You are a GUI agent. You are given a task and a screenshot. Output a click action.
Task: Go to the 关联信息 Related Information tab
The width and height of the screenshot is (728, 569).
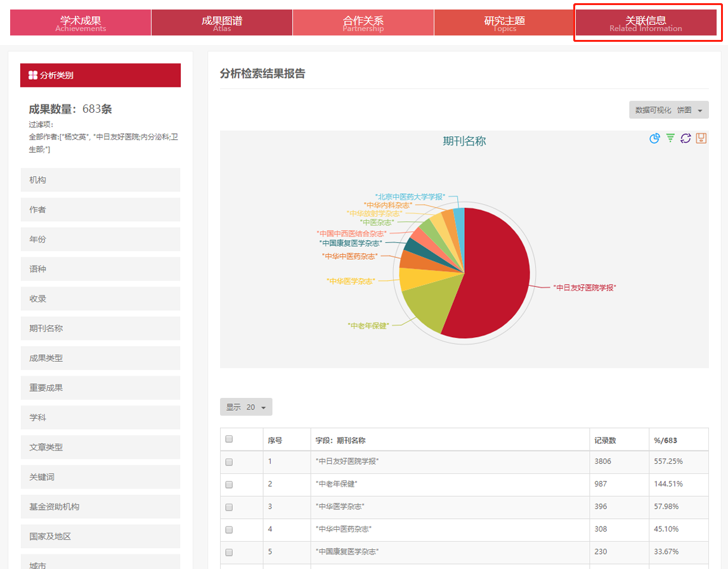click(x=646, y=23)
